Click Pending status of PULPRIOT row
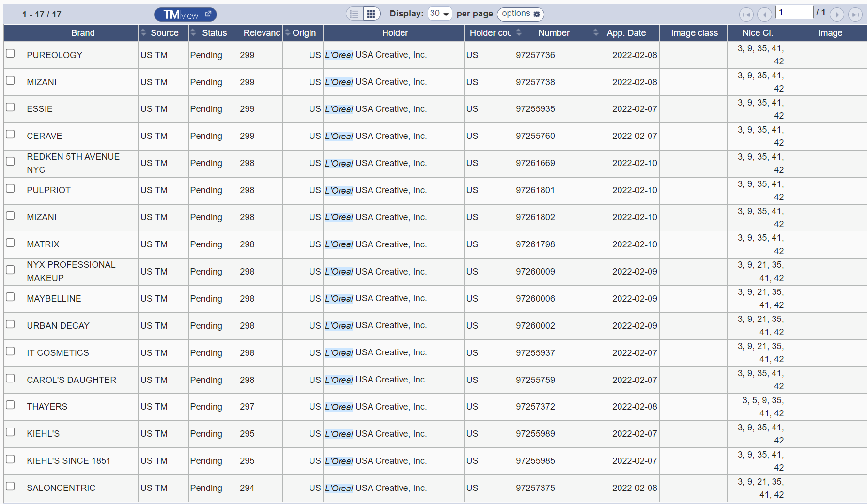 pos(206,190)
